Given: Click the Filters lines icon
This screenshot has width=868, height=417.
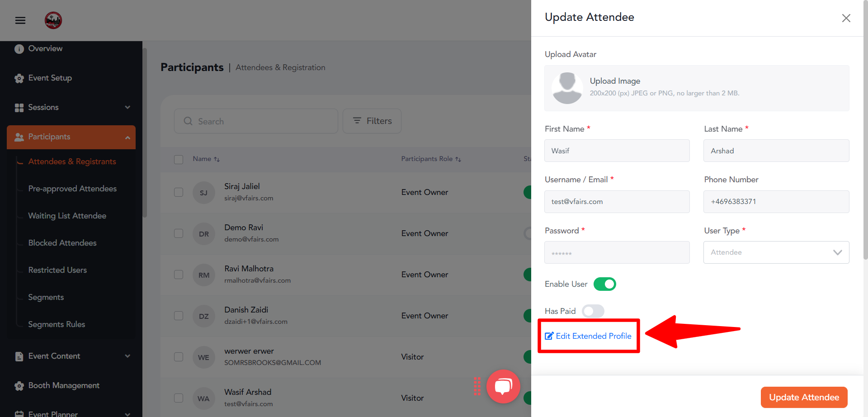Looking at the screenshot, I should click(x=357, y=121).
